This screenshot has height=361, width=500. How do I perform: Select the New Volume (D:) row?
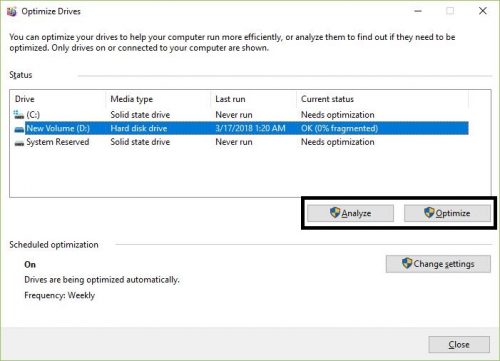pyautogui.click(x=241, y=129)
